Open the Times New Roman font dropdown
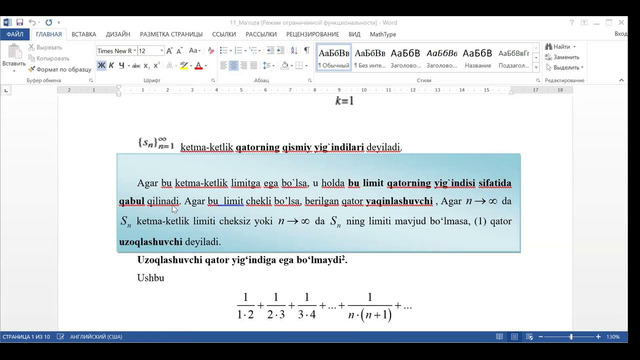Screen dimensions: 640x360 (117, 51)
